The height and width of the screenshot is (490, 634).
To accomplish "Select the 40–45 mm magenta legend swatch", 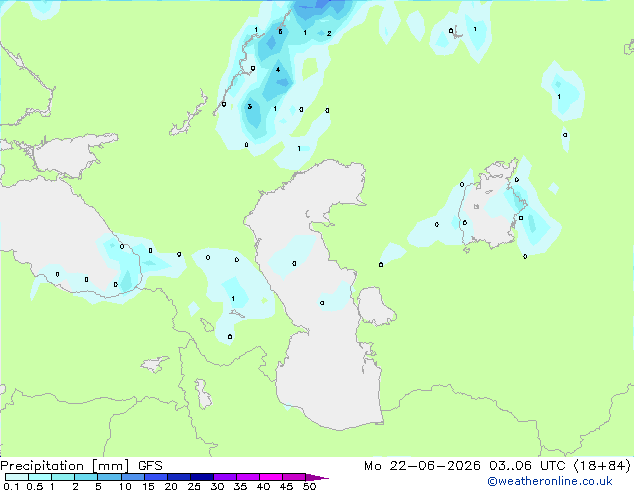I will pos(271,477).
